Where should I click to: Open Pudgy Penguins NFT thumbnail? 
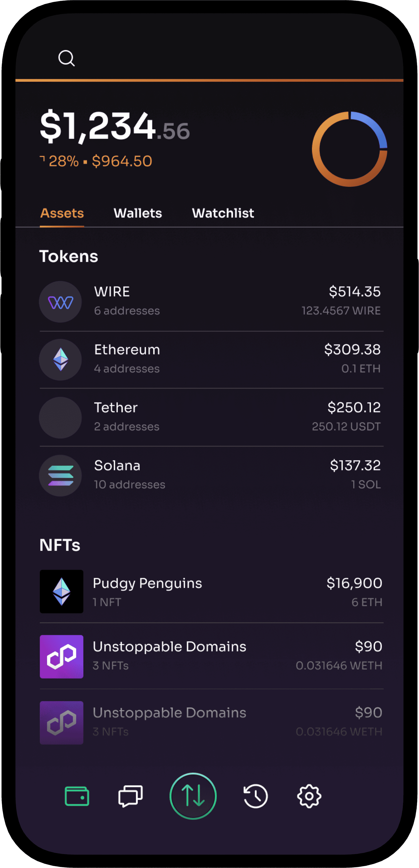point(61,591)
